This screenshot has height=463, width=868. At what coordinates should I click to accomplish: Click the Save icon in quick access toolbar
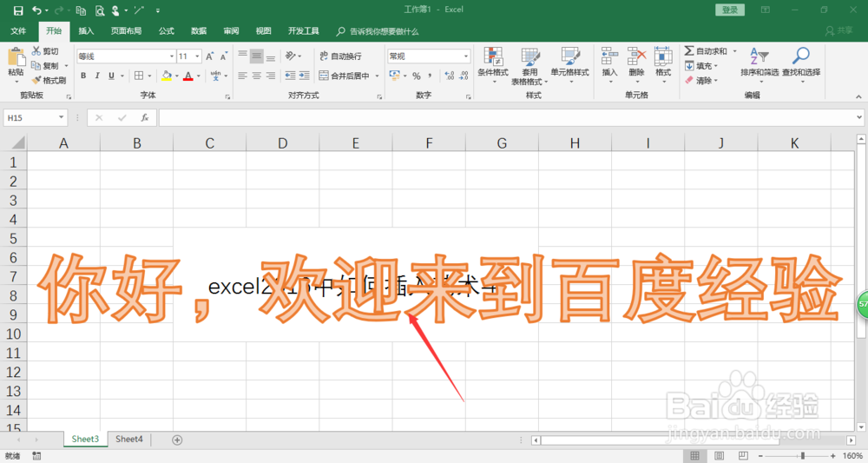pos(17,10)
